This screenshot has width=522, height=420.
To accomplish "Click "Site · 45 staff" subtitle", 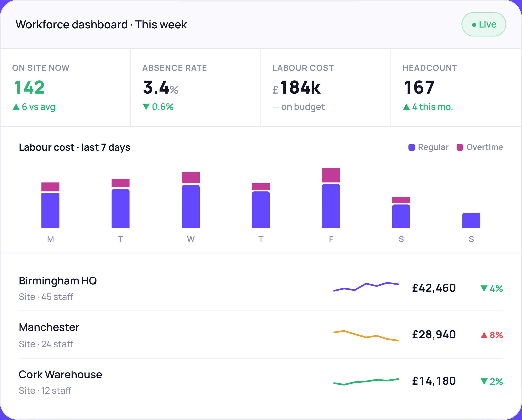I will coord(46,297).
